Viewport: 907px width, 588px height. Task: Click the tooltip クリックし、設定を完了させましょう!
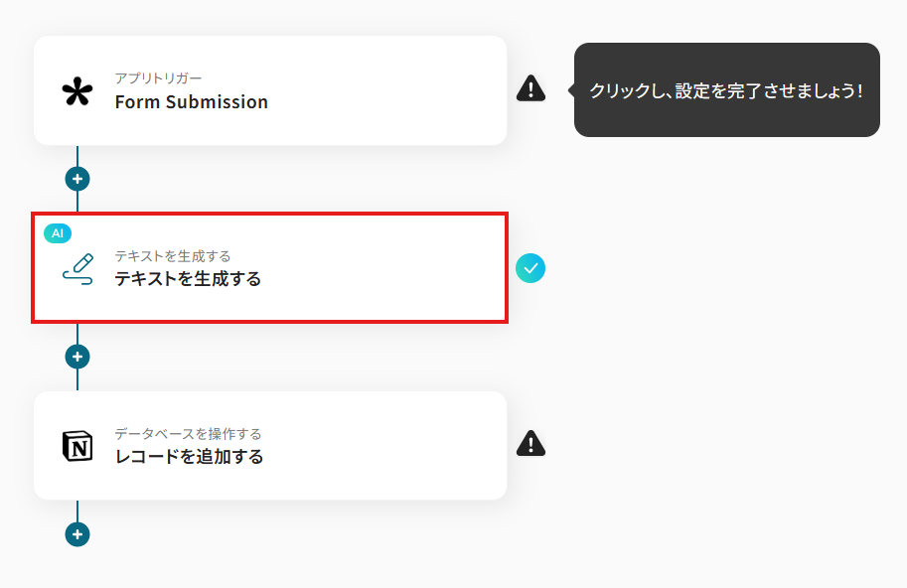pyautogui.click(x=726, y=90)
